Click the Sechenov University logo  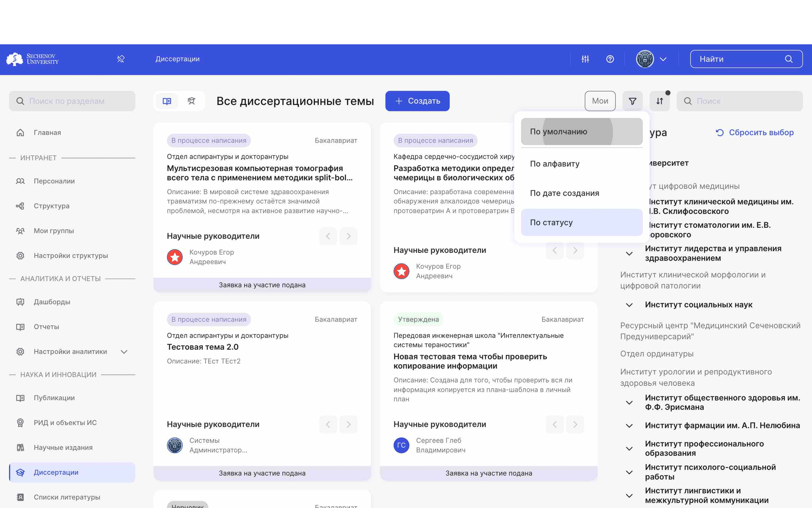coord(32,59)
